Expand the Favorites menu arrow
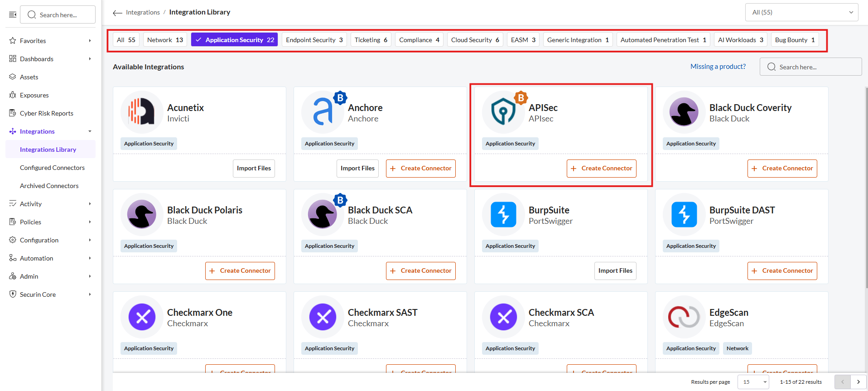 pyautogui.click(x=90, y=41)
